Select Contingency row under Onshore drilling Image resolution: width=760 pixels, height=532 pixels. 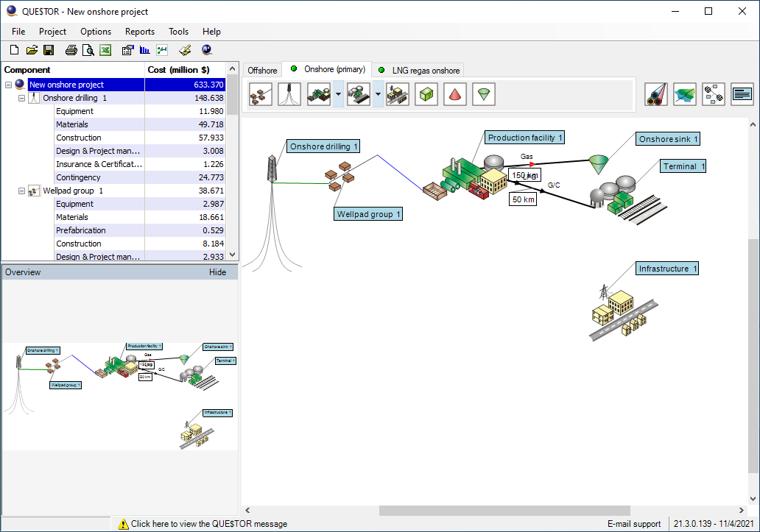click(x=140, y=177)
